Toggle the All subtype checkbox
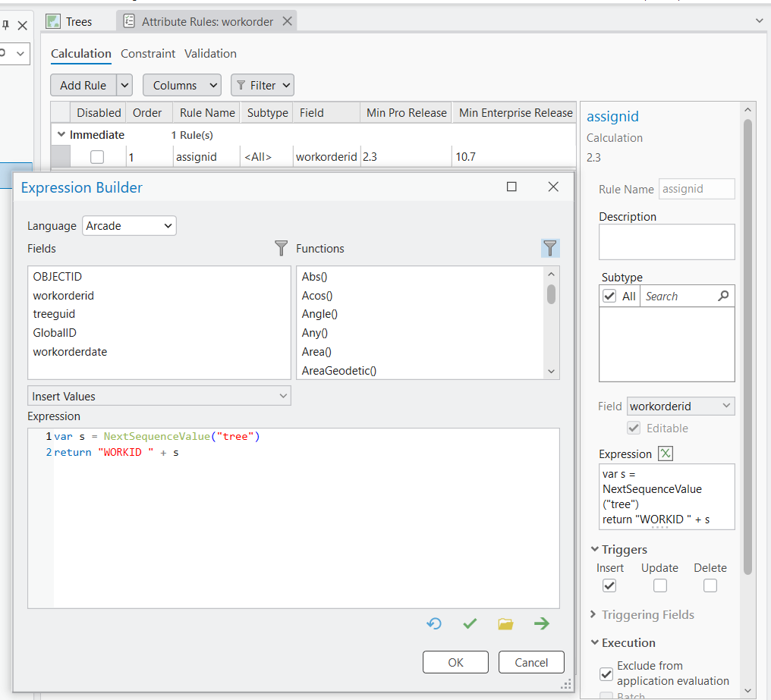 [x=609, y=296]
